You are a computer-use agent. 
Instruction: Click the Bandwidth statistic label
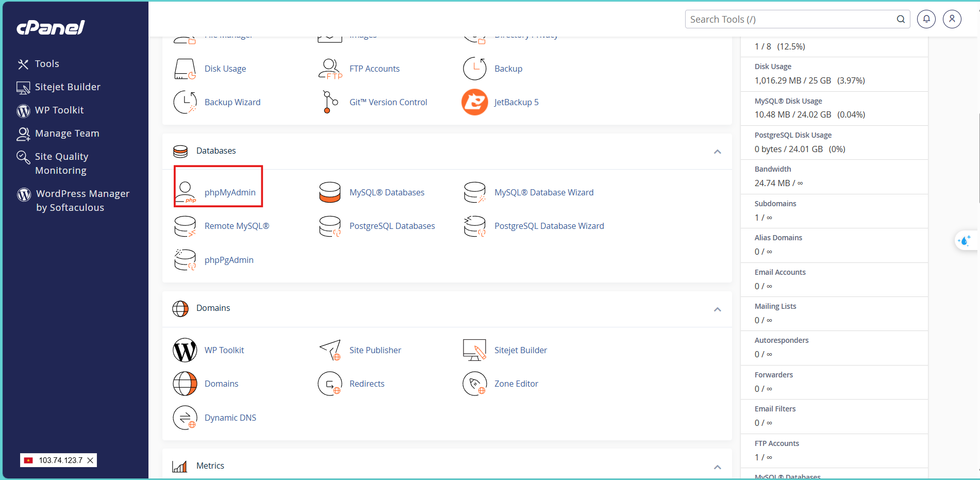[772, 169]
